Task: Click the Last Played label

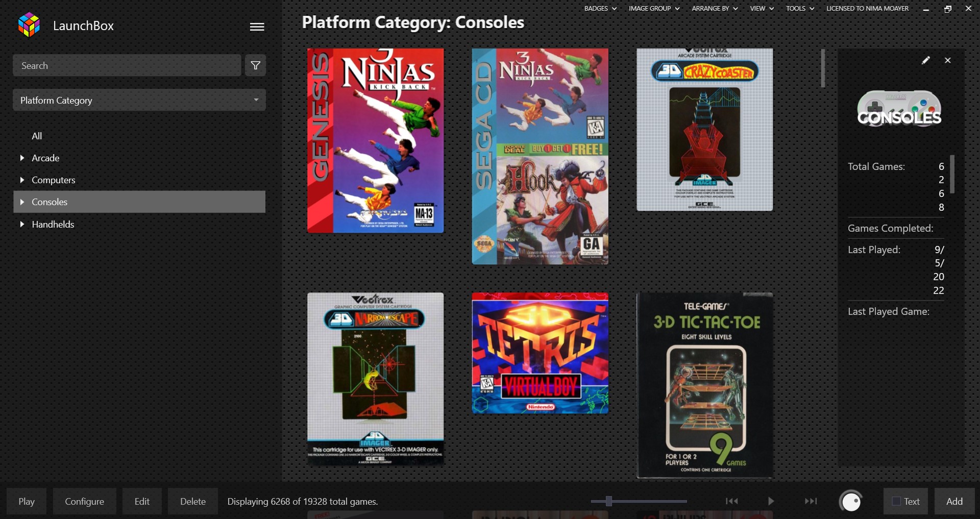Action: [874, 250]
